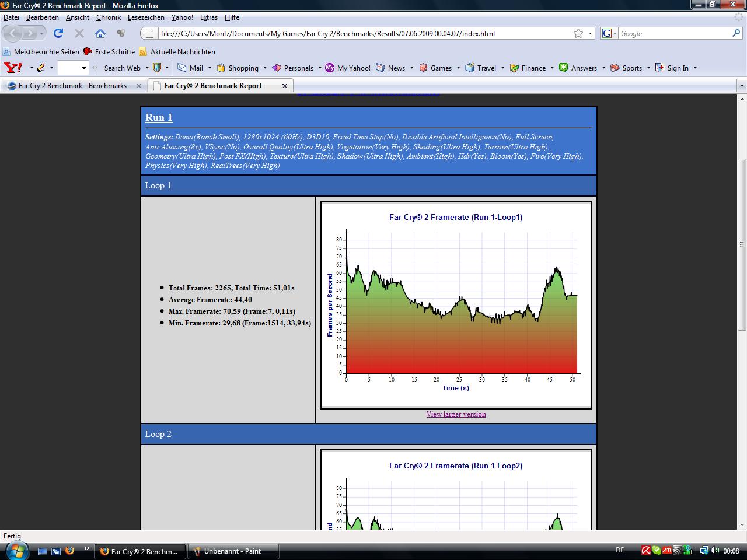
Task: Click the Google search engine icon
Action: coord(607,33)
